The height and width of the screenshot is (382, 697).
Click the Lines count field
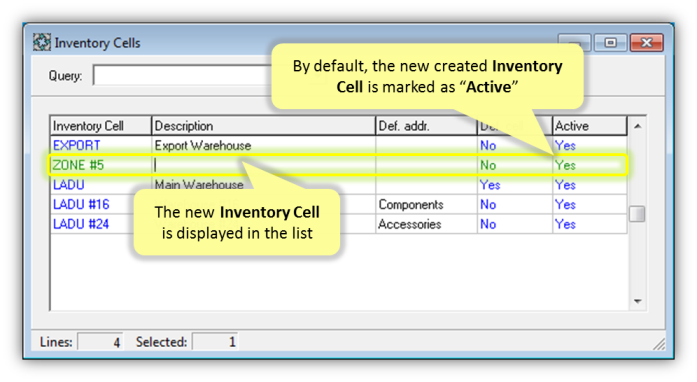(100, 342)
